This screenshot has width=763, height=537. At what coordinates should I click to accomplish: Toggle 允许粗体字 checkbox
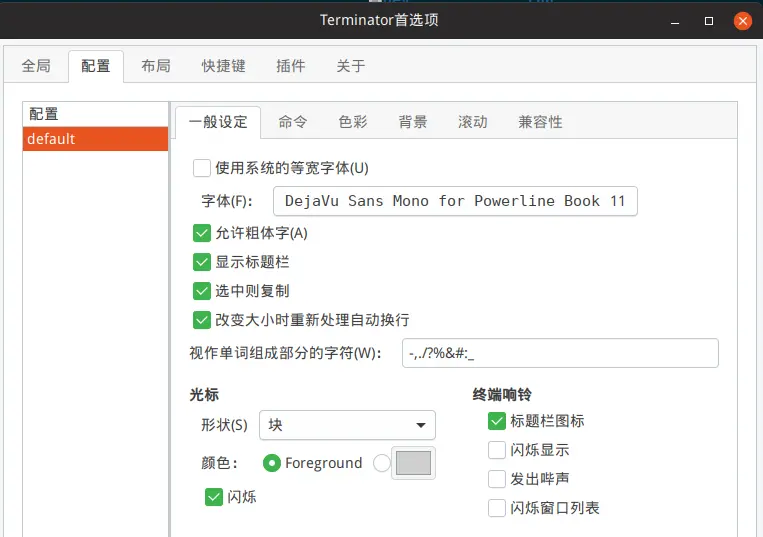(x=202, y=233)
